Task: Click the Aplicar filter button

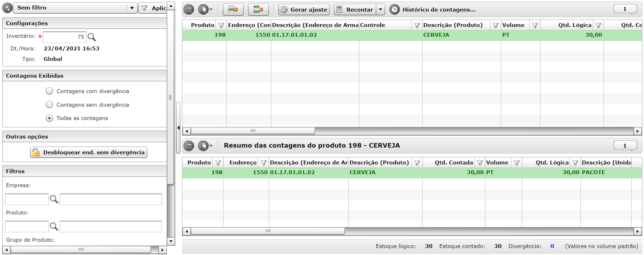Action: (x=153, y=8)
